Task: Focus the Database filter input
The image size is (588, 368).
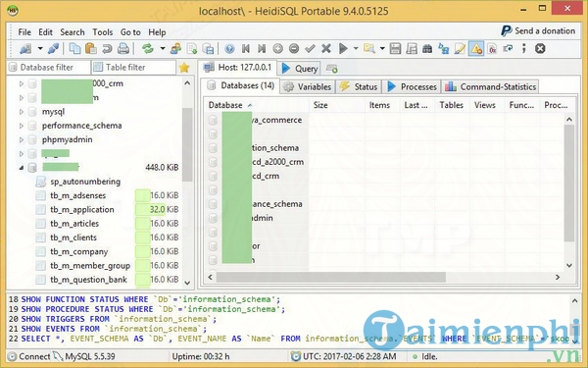Action: tap(49, 67)
